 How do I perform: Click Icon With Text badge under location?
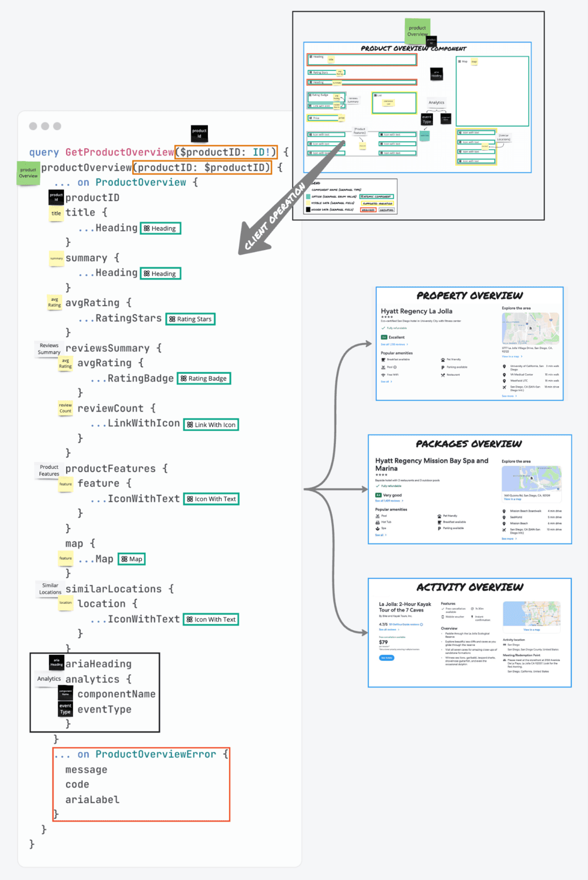pyautogui.click(x=211, y=619)
